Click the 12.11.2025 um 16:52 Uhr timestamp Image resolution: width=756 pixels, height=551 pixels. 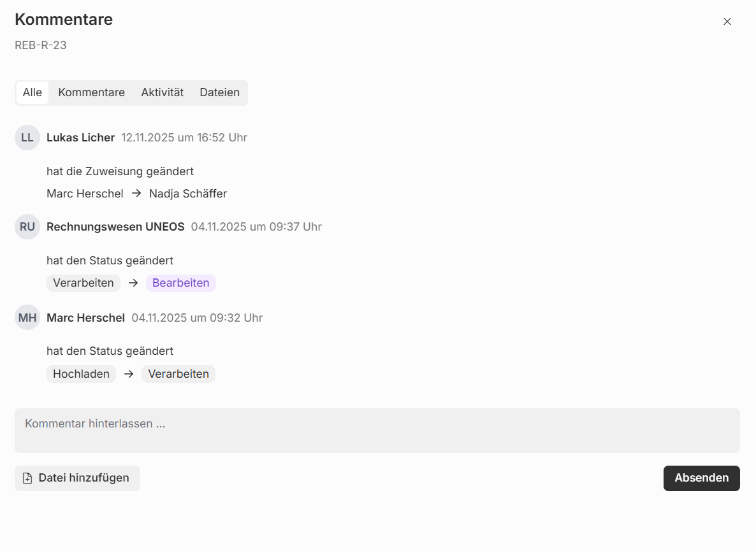coord(184,138)
